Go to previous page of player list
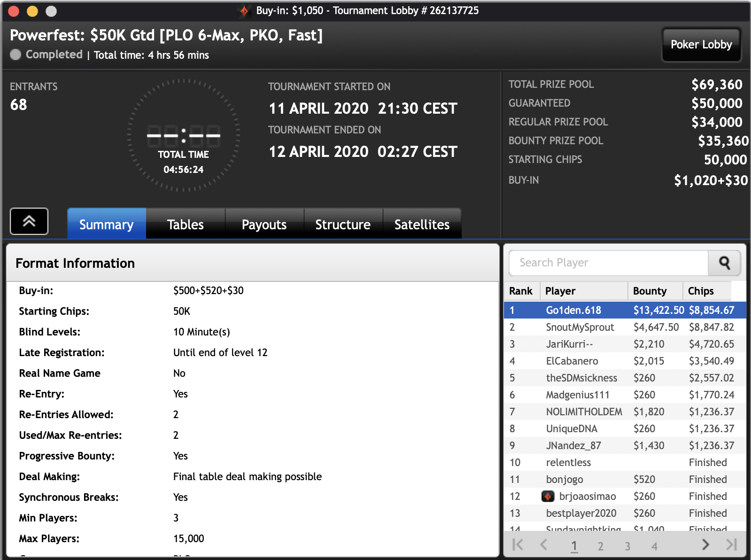 [x=544, y=544]
